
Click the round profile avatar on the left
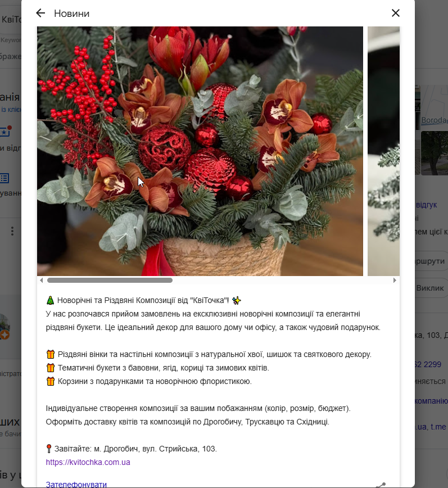point(5,327)
